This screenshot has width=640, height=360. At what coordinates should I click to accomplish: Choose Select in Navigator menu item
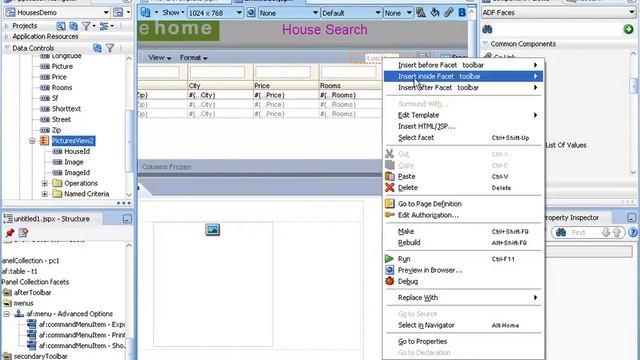tap(463, 325)
